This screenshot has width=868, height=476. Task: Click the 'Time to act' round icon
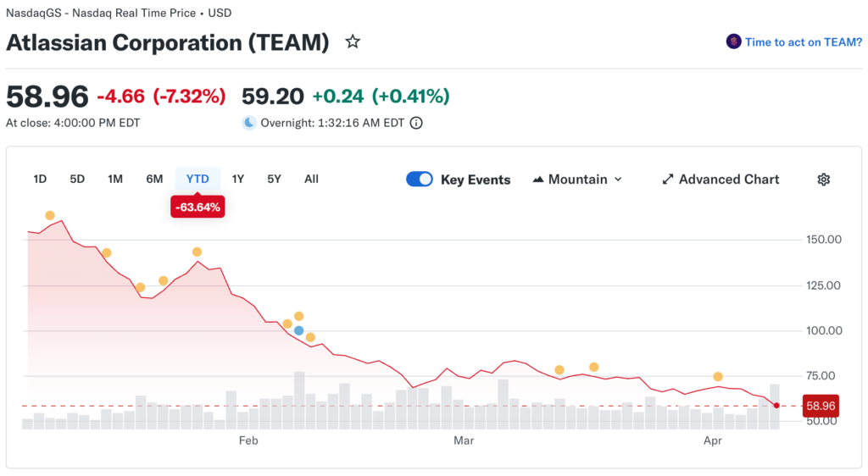[x=733, y=42]
